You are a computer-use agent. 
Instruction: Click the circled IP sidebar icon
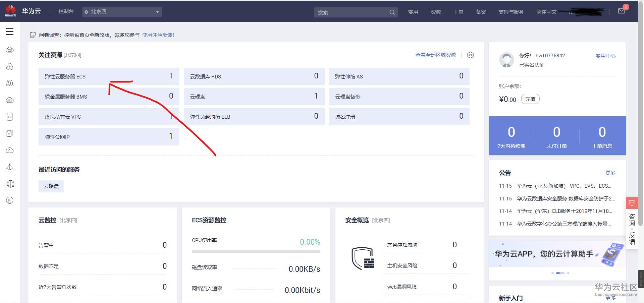point(10,200)
